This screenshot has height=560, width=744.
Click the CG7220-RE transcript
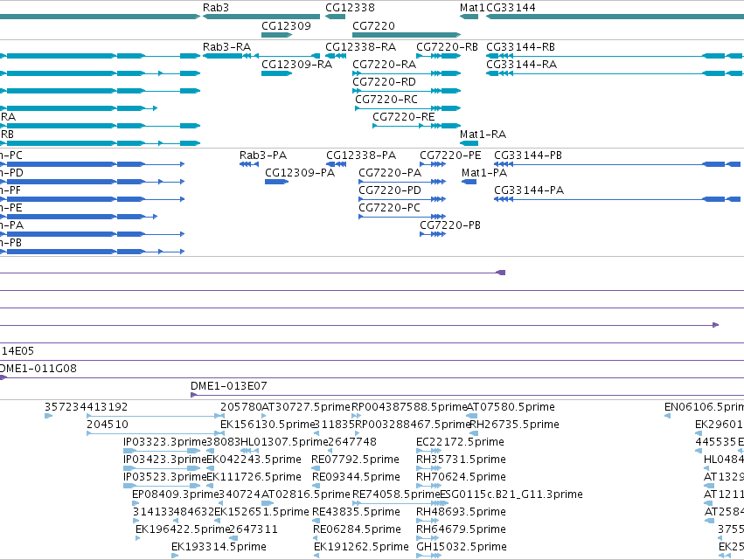(417, 126)
